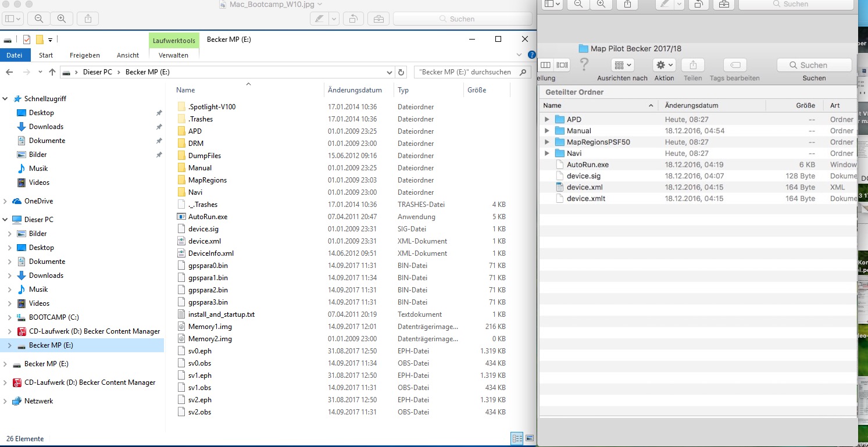Viewport: 868px width, 447px height.
Task: Go back in Explorer navigation
Action: pos(9,72)
